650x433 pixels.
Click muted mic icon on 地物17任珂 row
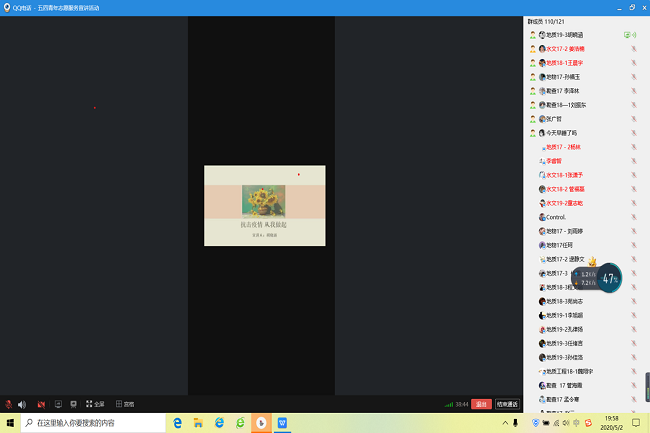[x=633, y=245]
